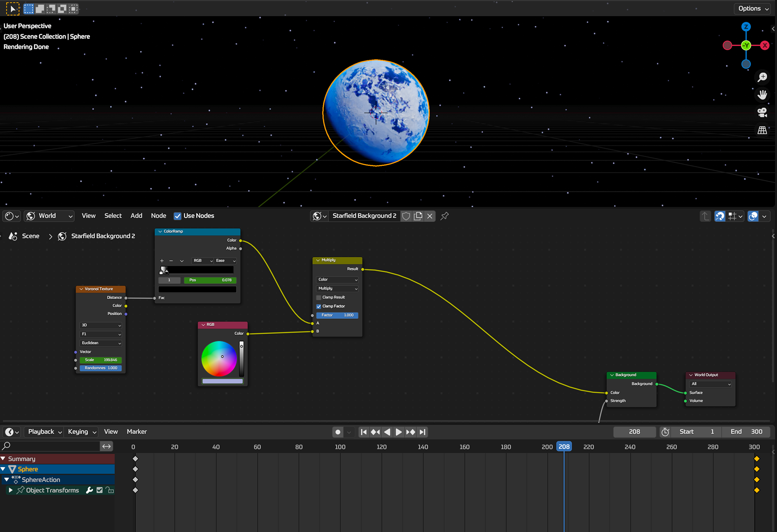Viewport: 777px width, 532px height.
Task: Open the Add menu in node editor
Action: tap(136, 216)
